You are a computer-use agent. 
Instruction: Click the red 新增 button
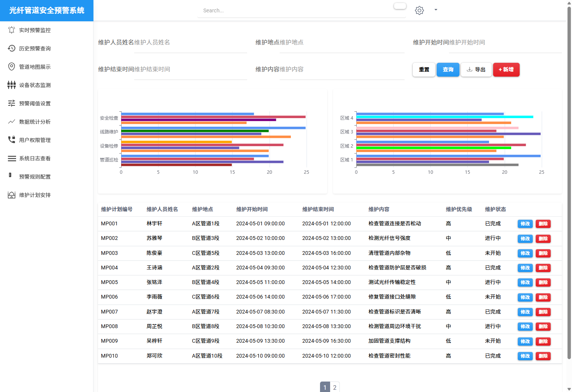coord(506,70)
